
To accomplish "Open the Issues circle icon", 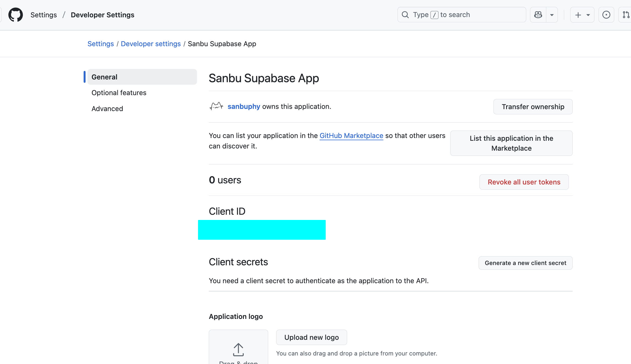I will coord(606,15).
